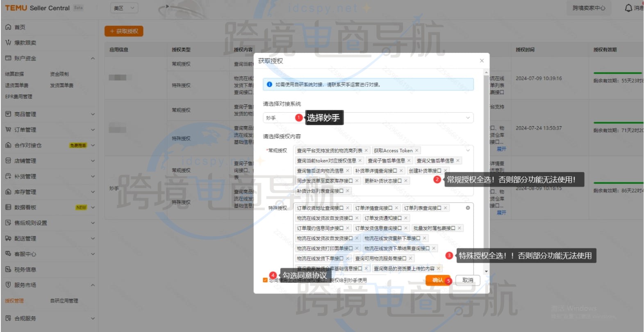Viewport: 644px width, 332px height.
Task: Open 结算数据 submenu item
Action: click(14, 74)
